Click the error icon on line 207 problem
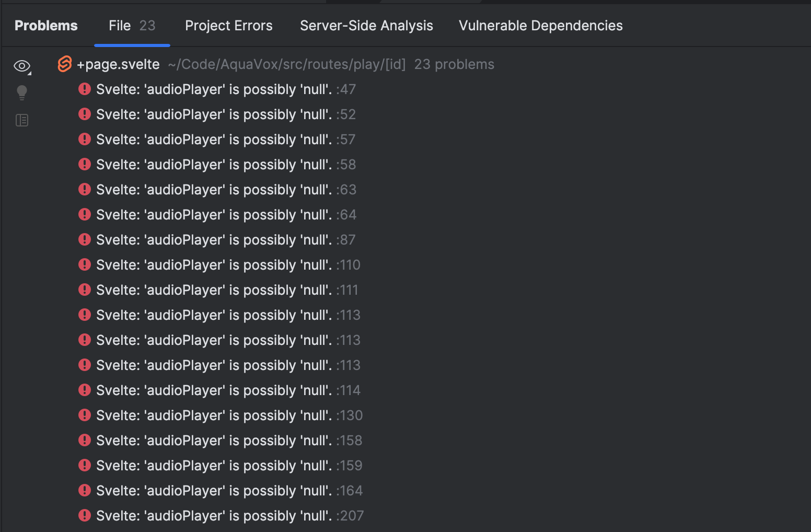Screen dimensions: 811x532 (84, 515)
